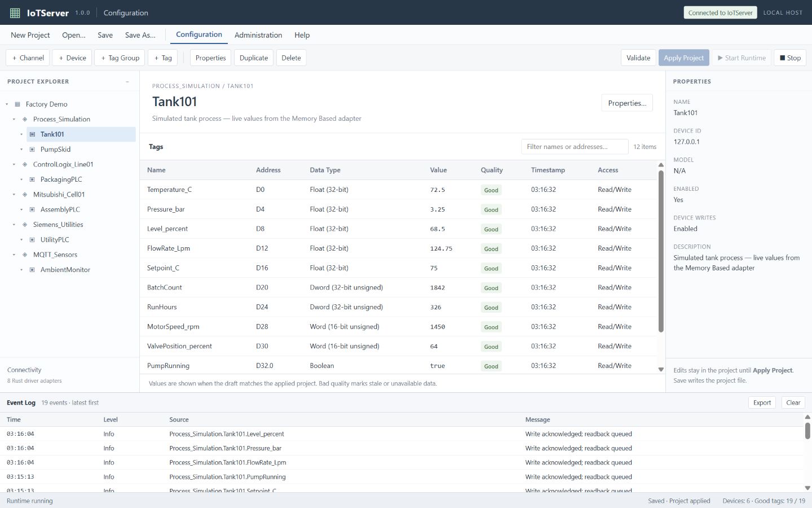Click the Apply Project button
The width and height of the screenshot is (812, 508).
[683, 58]
